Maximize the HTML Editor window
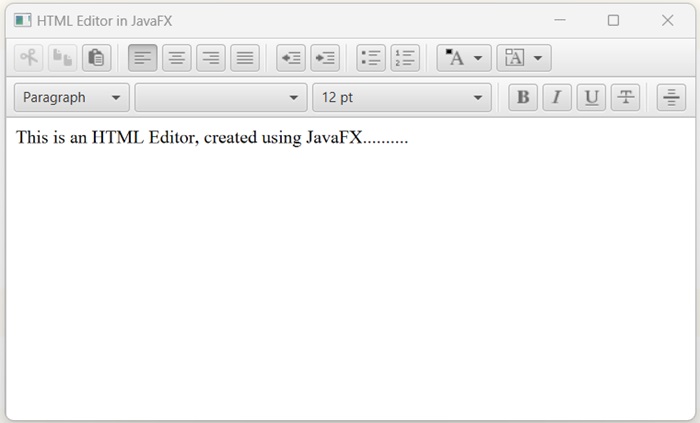 pos(613,20)
